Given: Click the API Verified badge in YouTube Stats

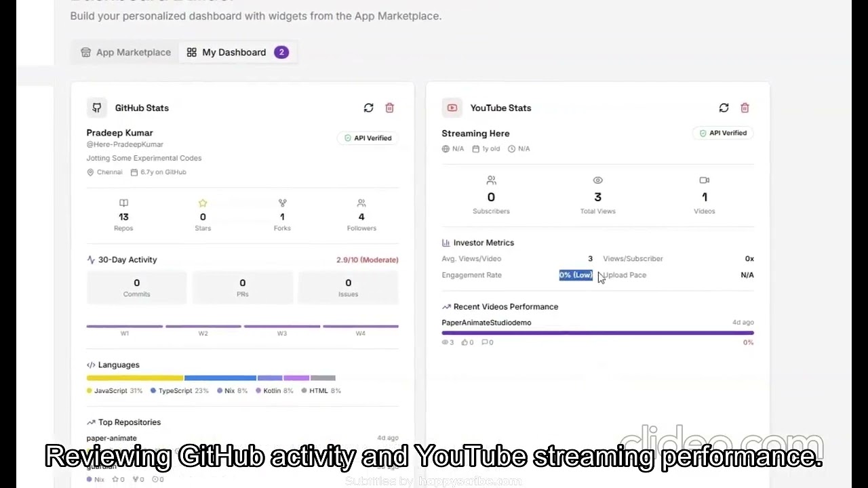Looking at the screenshot, I should (723, 133).
